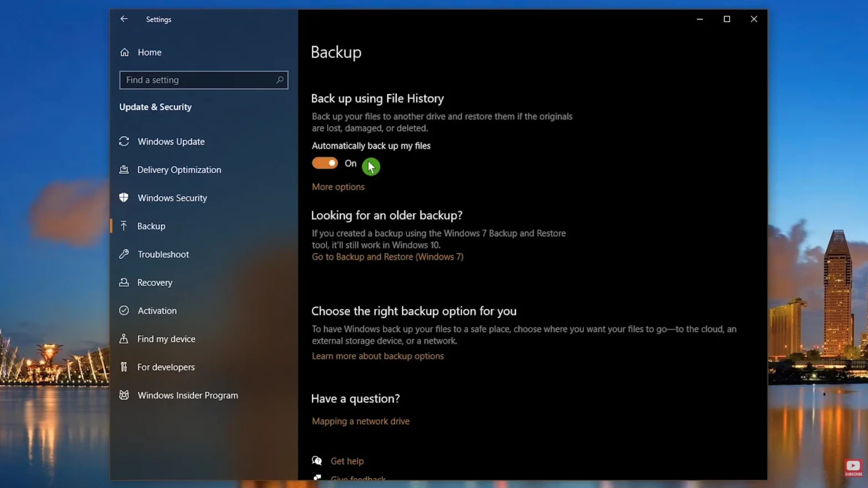The width and height of the screenshot is (868, 488).
Task: Click the back arrow in Settings
Action: [124, 19]
